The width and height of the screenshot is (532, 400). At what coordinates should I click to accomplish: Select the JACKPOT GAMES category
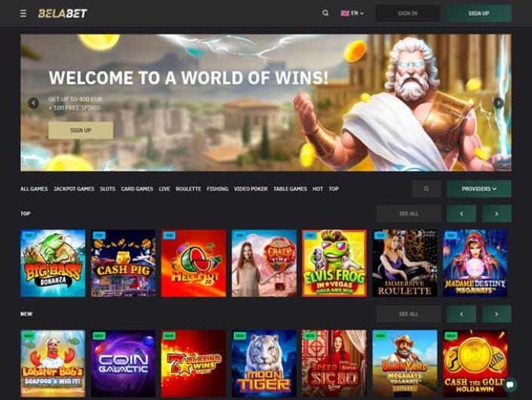74,189
